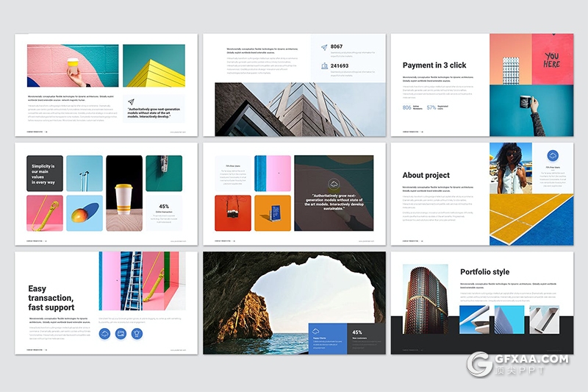Click the first blue cloud icon under Easy transaction
Image resolution: width=588 pixels, height=392 pixels.
coord(105,333)
